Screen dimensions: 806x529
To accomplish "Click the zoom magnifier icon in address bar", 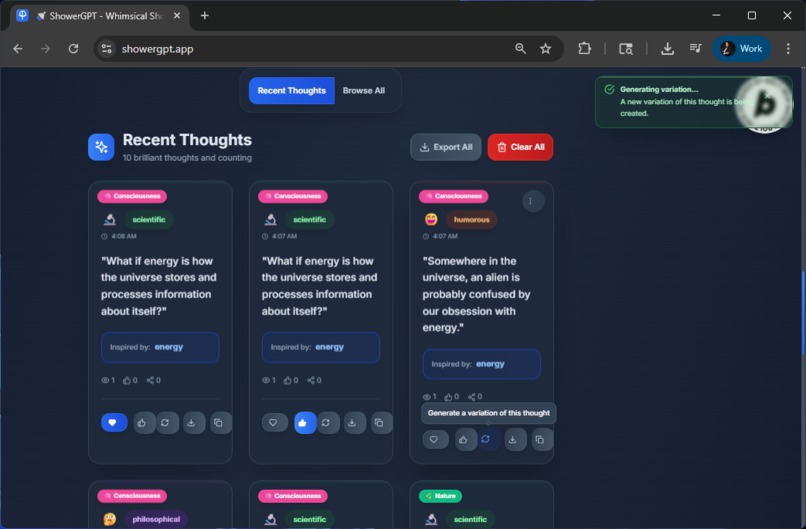I will [520, 49].
